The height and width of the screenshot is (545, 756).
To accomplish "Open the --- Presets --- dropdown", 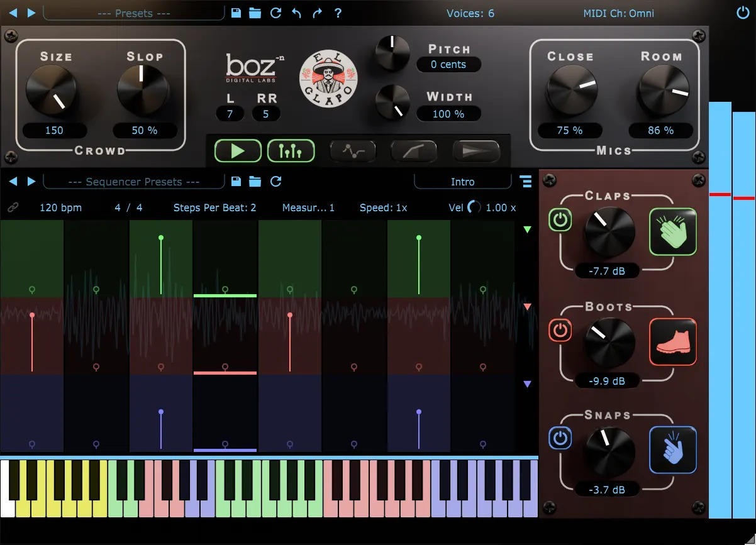I will [x=133, y=13].
